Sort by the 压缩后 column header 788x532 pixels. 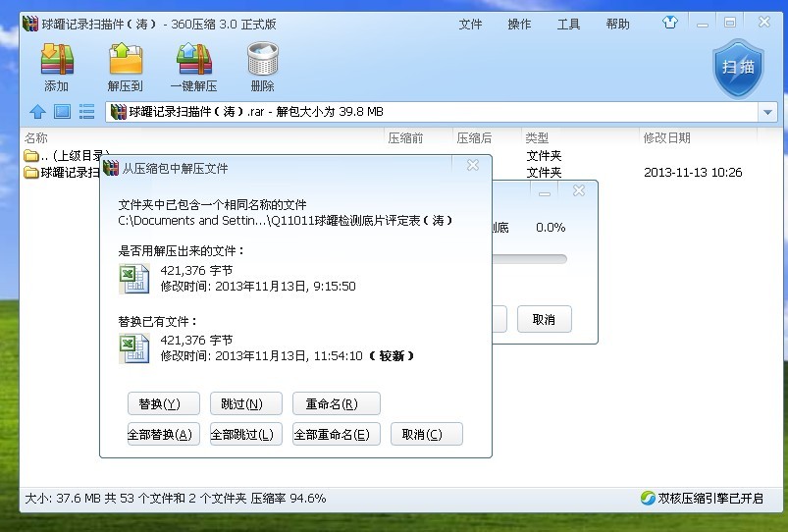(474, 137)
